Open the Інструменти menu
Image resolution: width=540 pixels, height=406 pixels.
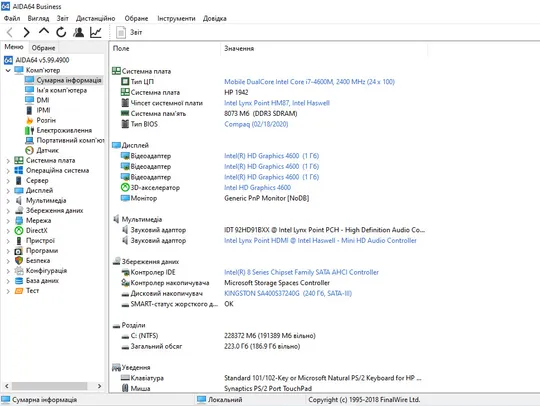[x=176, y=18]
